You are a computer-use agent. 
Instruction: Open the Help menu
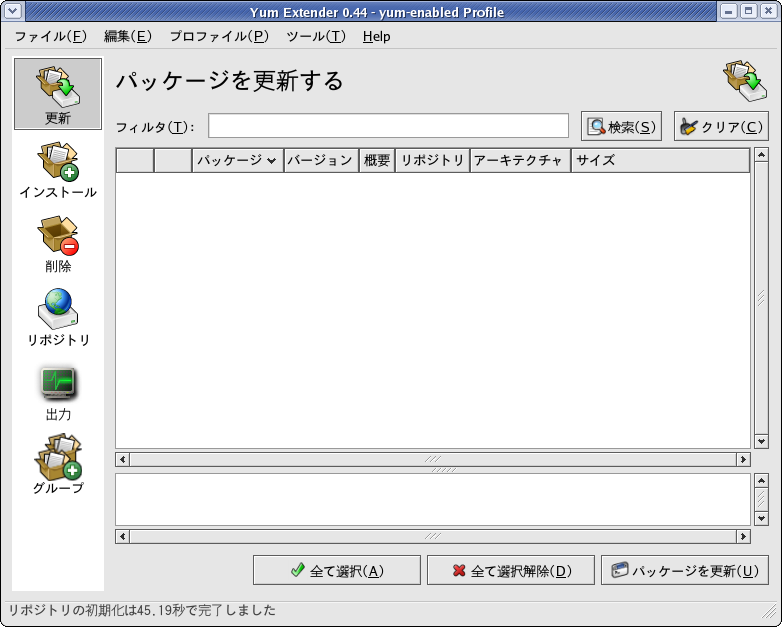tap(377, 36)
